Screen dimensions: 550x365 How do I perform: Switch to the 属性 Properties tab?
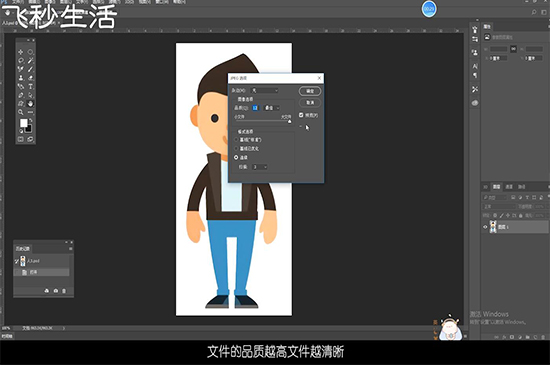[487, 27]
